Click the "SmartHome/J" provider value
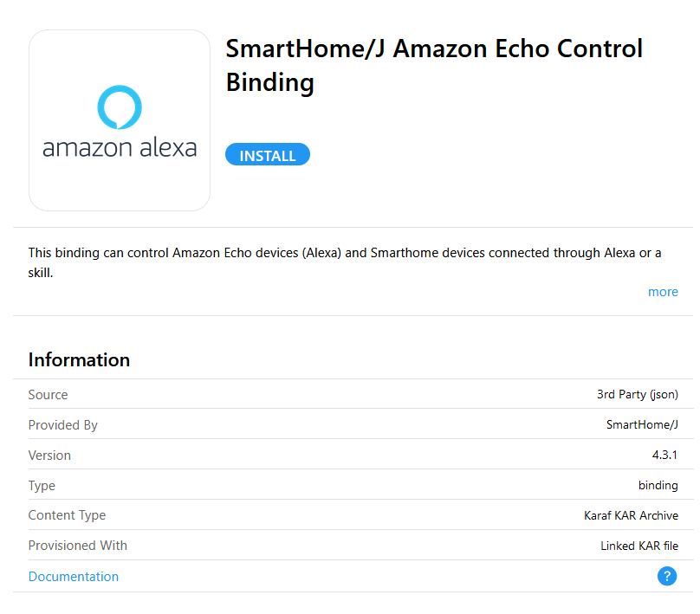This screenshot has width=700, height=614. pyautogui.click(x=642, y=425)
